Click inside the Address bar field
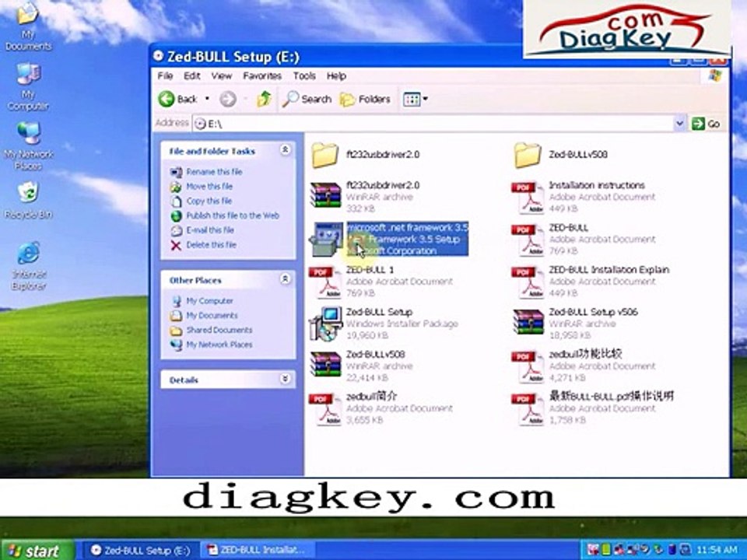This screenshot has height=560, width=747. (433, 124)
